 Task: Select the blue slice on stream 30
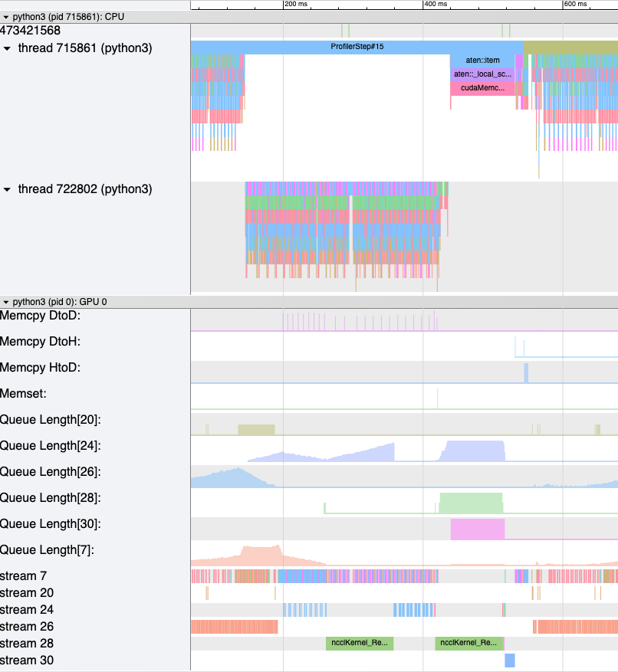[x=511, y=660]
